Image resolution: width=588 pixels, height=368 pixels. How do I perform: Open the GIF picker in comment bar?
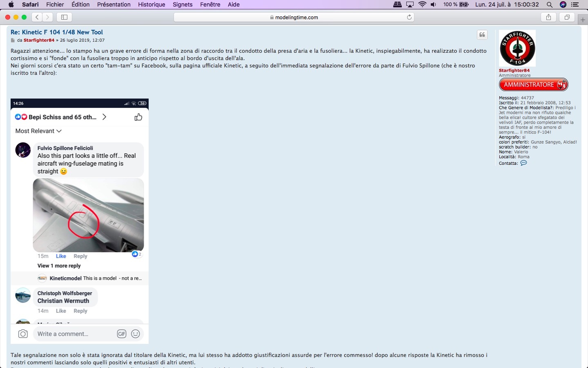(122, 334)
